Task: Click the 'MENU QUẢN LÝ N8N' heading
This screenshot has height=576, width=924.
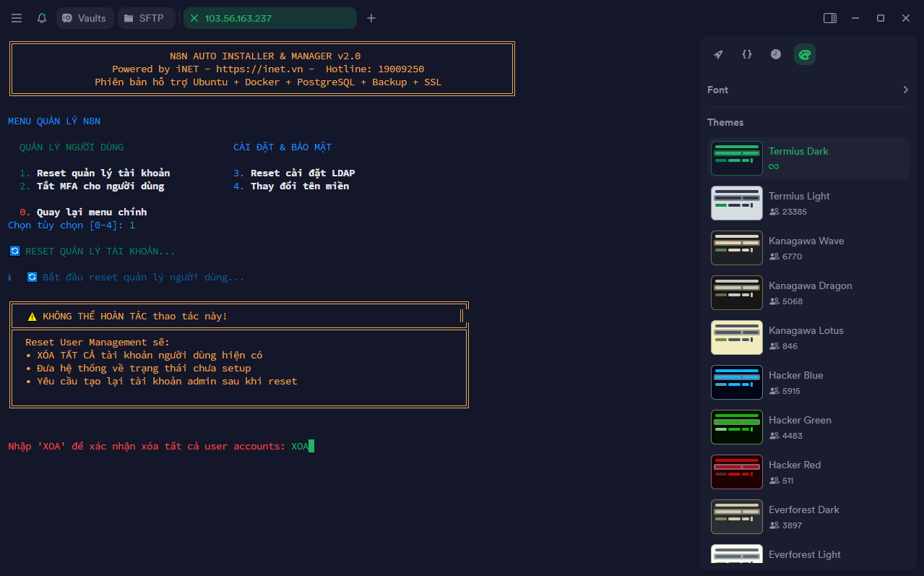Action: click(x=54, y=121)
